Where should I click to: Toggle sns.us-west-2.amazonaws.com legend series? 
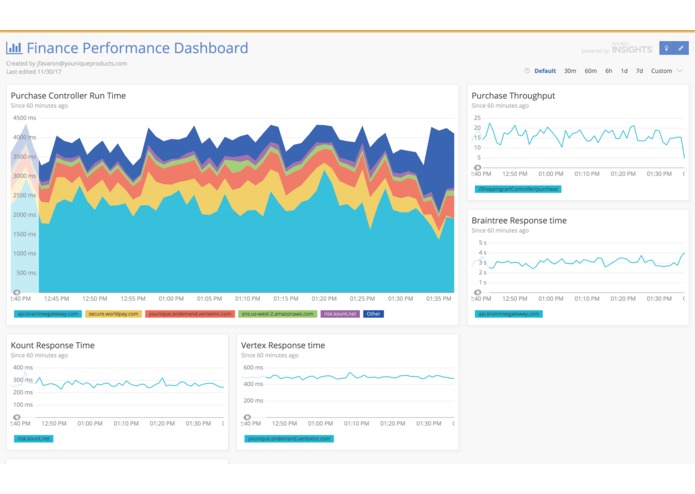[277, 314]
